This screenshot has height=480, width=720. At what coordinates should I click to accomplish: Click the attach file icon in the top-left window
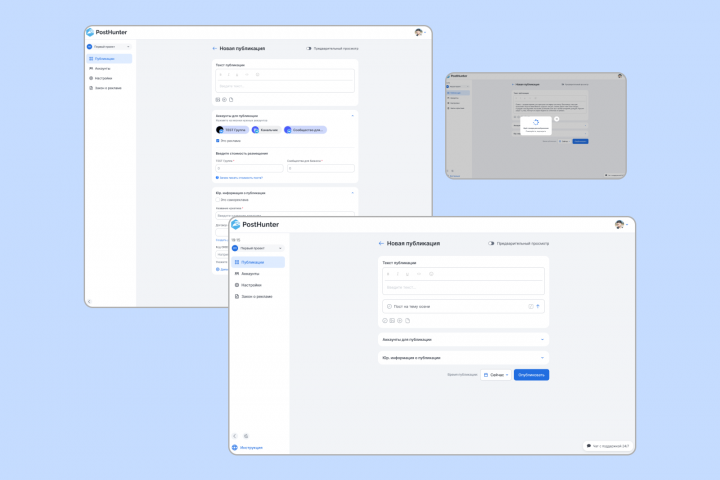[231, 100]
